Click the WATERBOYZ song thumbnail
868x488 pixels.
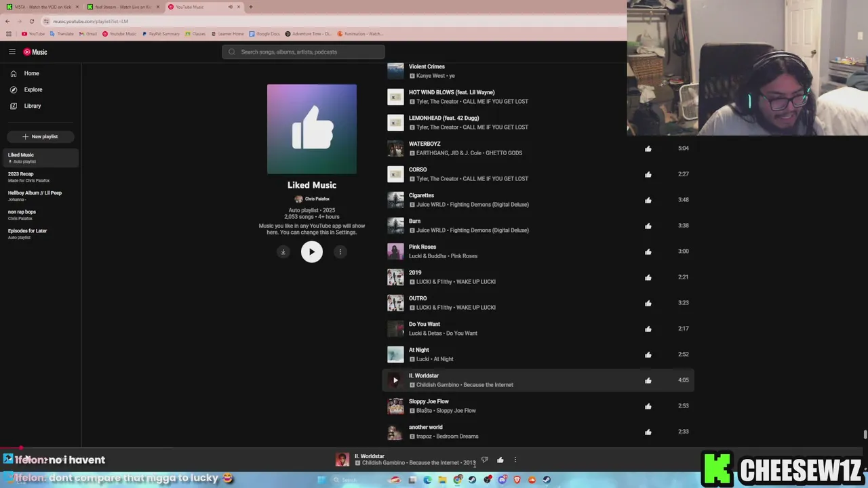click(395, 148)
